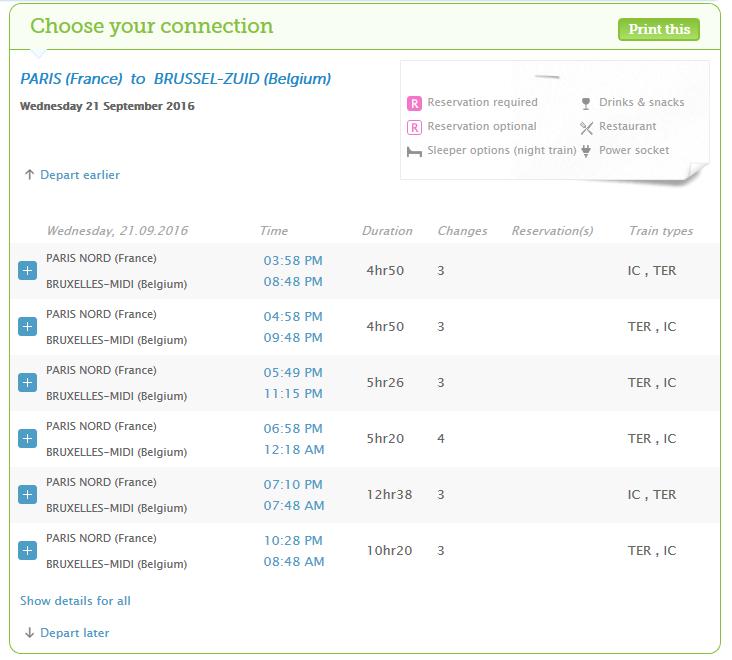732x660 pixels.
Task: Expand the 07:10 PM connection plus icon
Action: coord(27,494)
